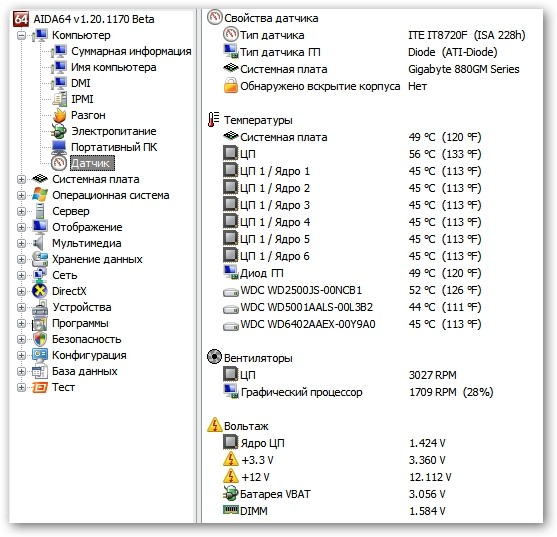Viewport: 557px width, 537px height.
Task: Expand the Хранение данных node
Action: pyautogui.click(x=22, y=259)
